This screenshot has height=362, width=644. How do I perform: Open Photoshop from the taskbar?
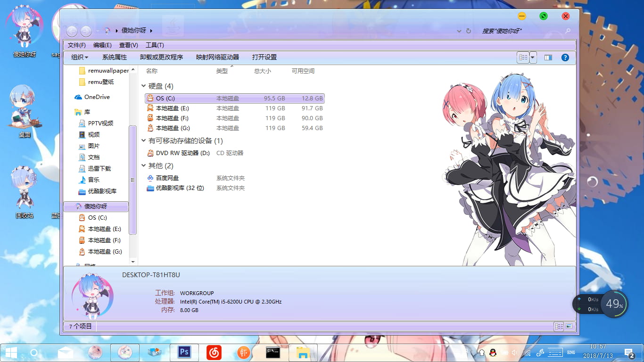tap(184, 352)
